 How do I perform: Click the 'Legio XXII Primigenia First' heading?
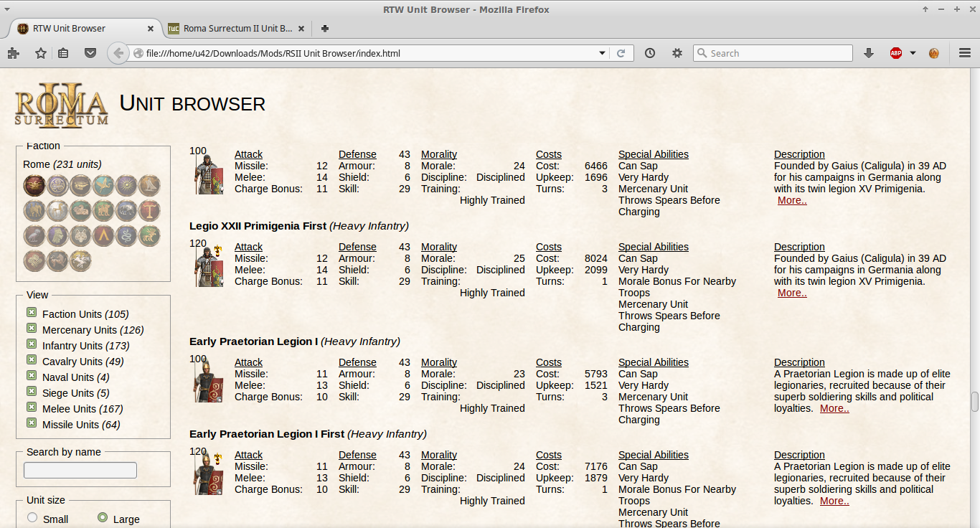click(x=258, y=226)
